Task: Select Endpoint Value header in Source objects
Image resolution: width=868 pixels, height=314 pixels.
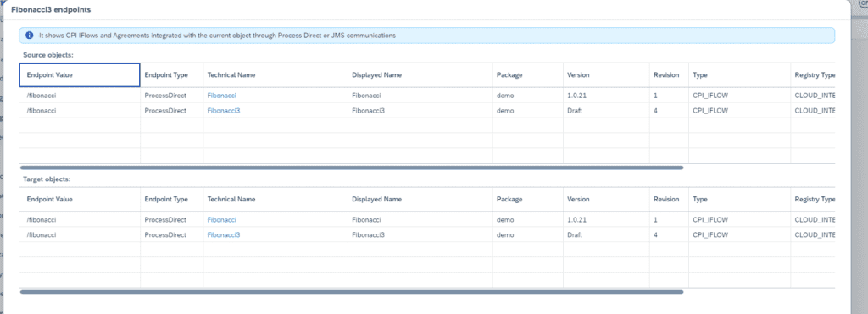Action: [79, 75]
